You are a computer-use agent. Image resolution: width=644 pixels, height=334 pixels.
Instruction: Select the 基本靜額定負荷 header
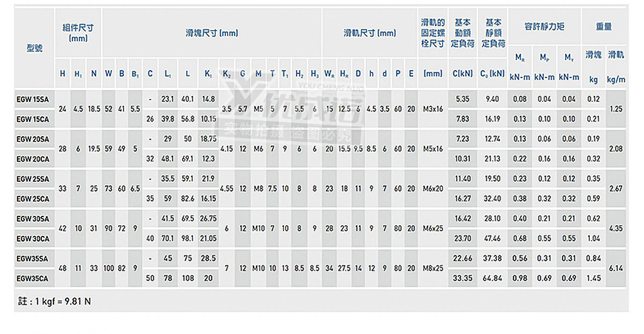point(493,33)
